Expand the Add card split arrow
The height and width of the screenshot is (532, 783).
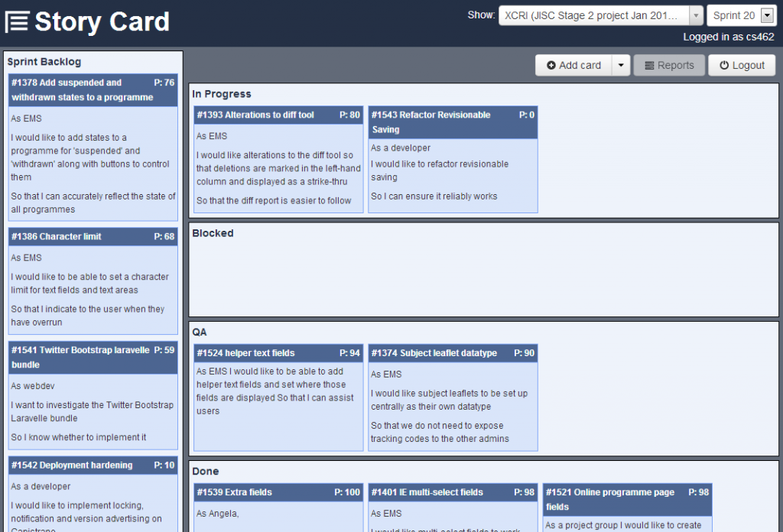620,66
